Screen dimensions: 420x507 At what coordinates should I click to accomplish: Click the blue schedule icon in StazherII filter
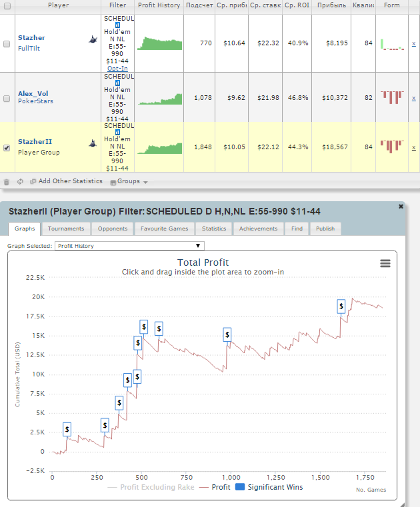pos(117,133)
